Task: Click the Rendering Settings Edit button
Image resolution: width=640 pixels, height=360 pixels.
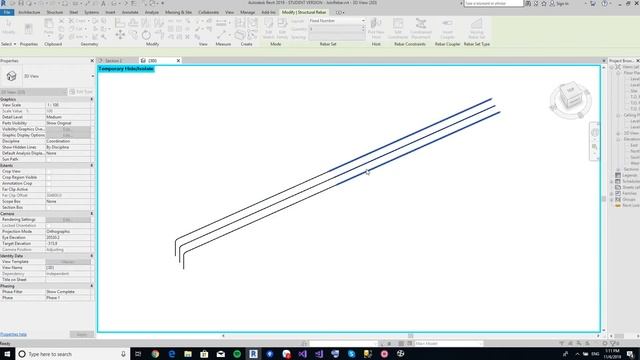Action: pyautogui.click(x=68, y=220)
